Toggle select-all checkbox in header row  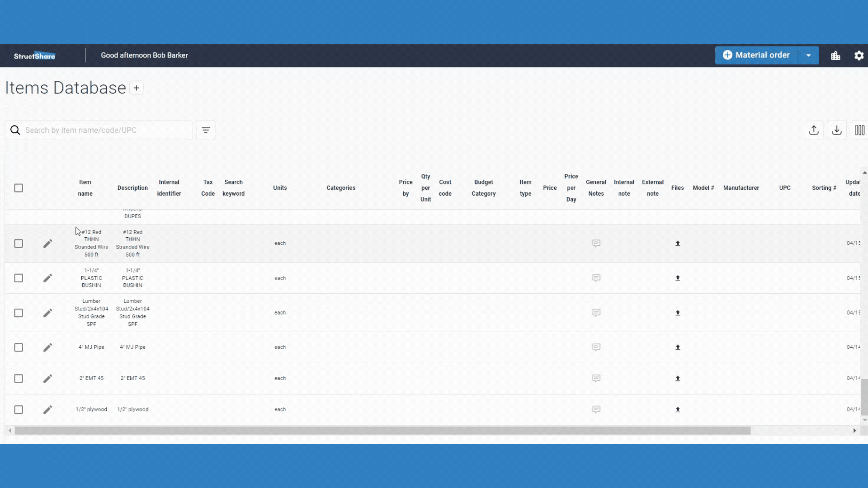click(x=18, y=188)
